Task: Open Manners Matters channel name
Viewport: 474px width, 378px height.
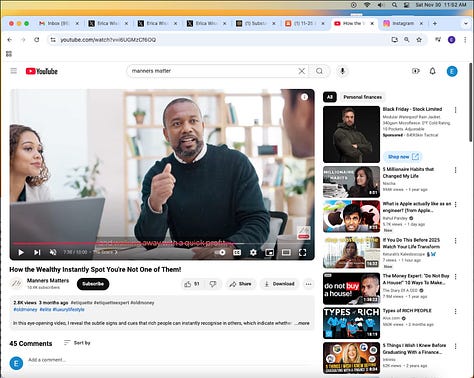Action: [48, 280]
